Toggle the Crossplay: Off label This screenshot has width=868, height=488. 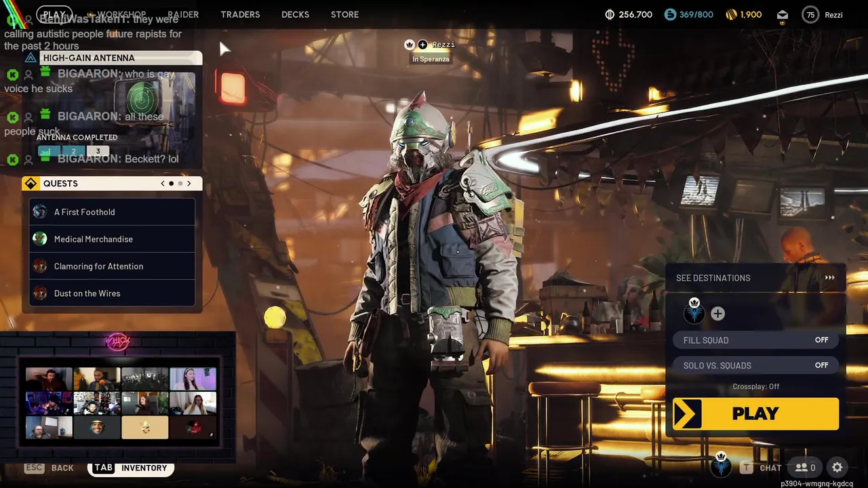click(x=755, y=386)
